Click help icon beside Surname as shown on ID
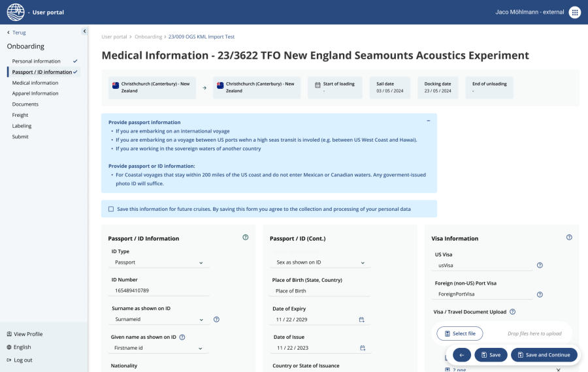588x372 pixels. pyautogui.click(x=216, y=319)
